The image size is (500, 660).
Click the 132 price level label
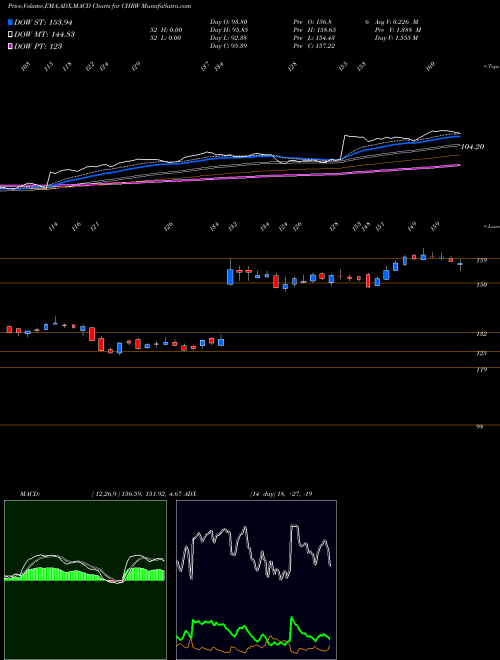click(481, 334)
